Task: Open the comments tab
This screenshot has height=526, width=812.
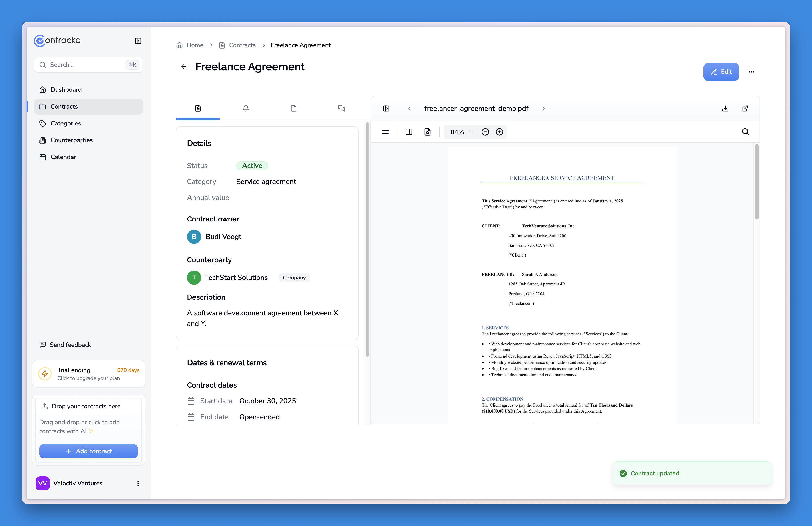Action: click(341, 108)
